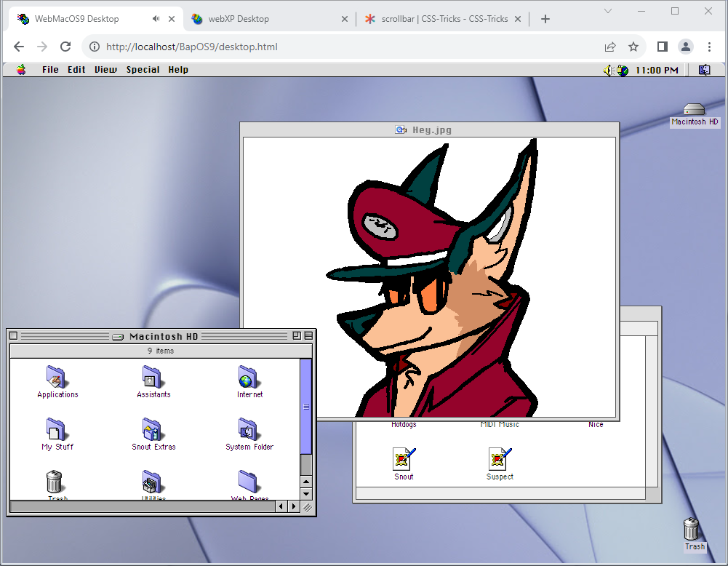Viewport: 728px width, 566px height.
Task: Click the 11:00 PM clock
Action: [x=657, y=70]
